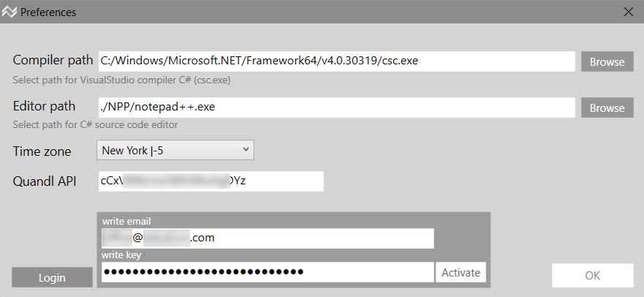Click the C# source editor hint text
This screenshot has width=644, height=297.
(x=95, y=124)
